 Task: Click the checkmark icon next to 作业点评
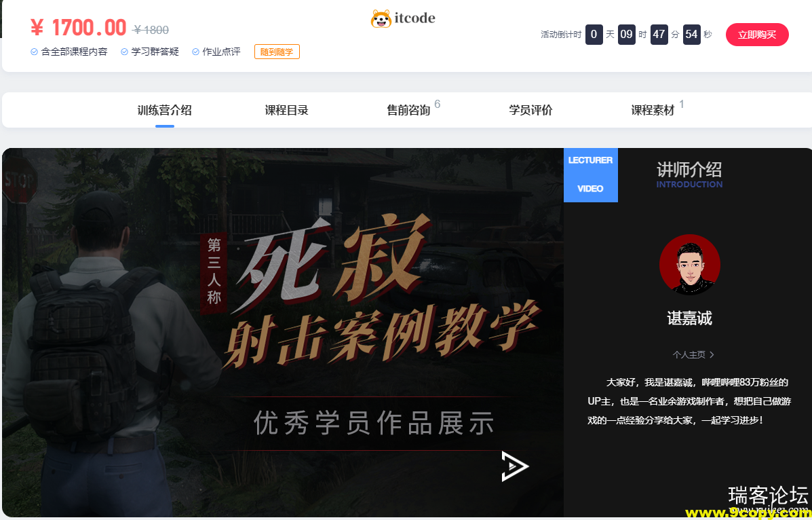pyautogui.click(x=197, y=51)
